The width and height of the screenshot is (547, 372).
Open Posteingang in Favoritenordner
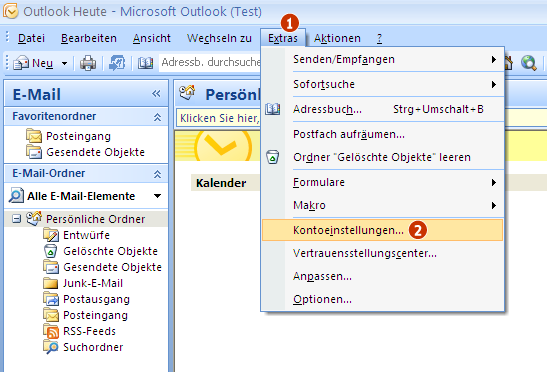click(x=78, y=136)
